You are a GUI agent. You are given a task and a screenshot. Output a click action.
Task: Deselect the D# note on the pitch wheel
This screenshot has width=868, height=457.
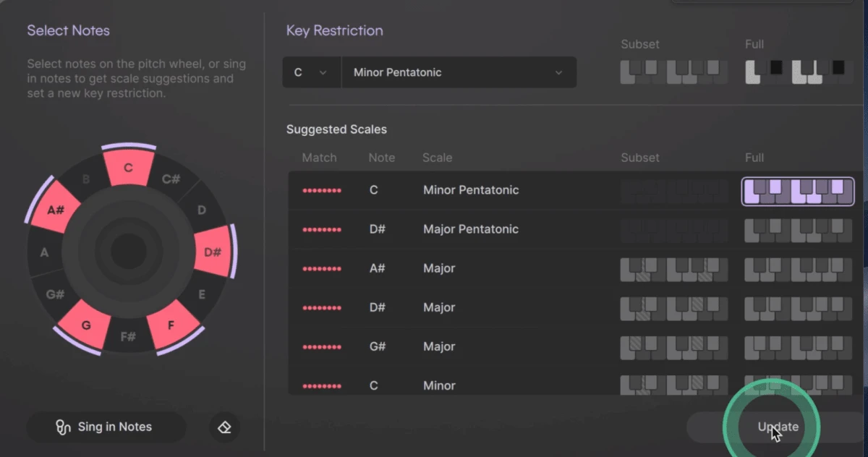pos(213,252)
